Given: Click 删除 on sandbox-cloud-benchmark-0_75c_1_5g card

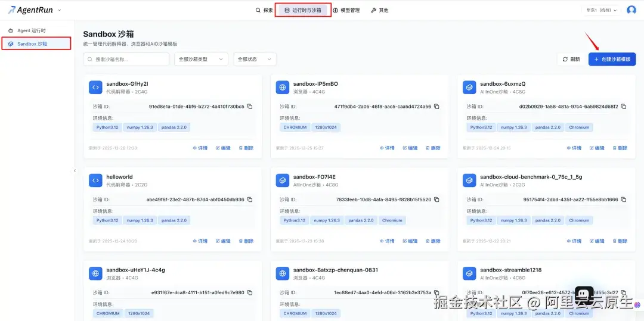Looking at the screenshot, I should click(x=620, y=241).
